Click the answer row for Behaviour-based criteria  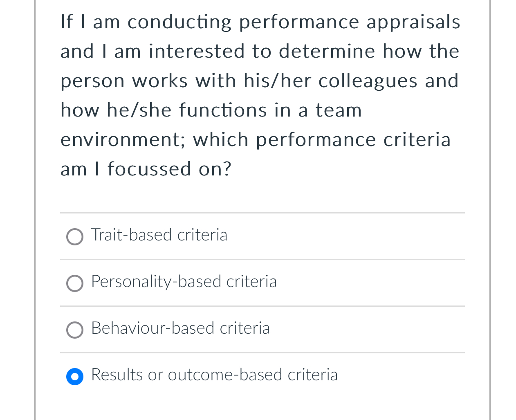click(262, 329)
